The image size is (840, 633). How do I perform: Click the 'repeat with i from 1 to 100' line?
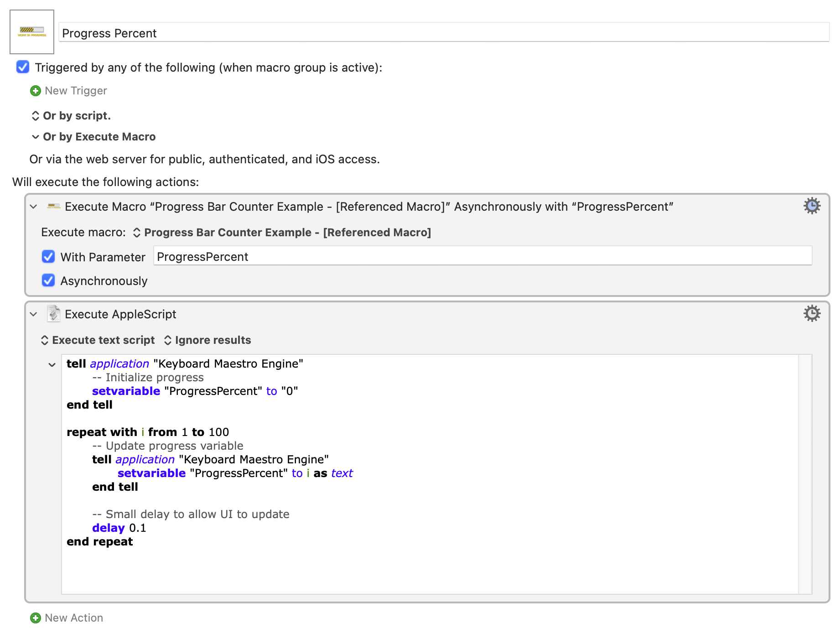(148, 432)
